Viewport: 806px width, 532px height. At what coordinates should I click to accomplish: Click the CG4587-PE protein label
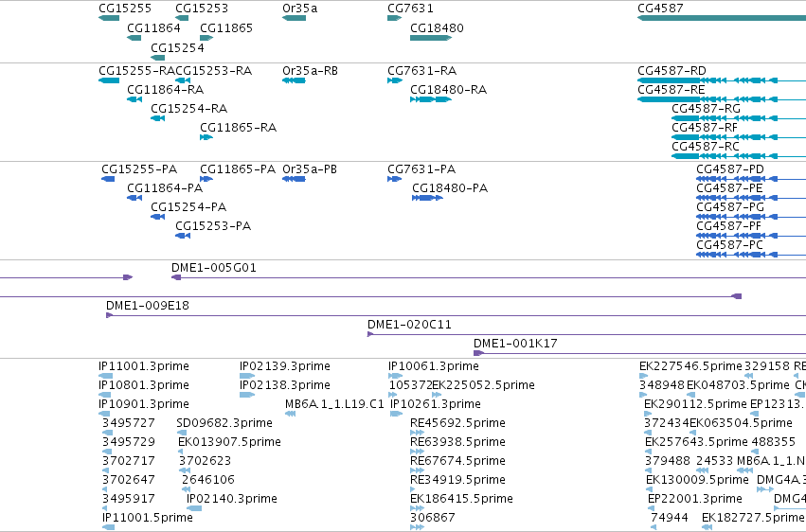click(730, 188)
